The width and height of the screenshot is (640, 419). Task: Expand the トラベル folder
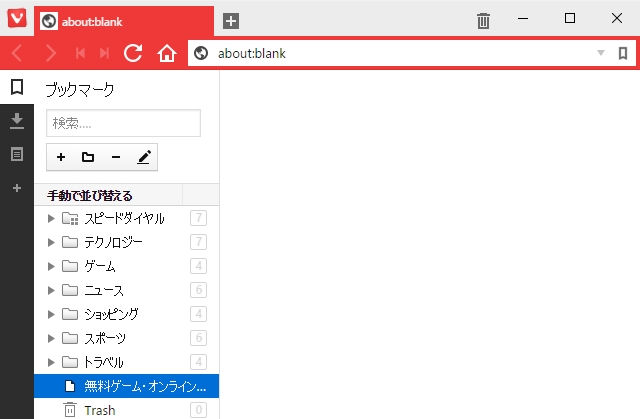[51, 362]
